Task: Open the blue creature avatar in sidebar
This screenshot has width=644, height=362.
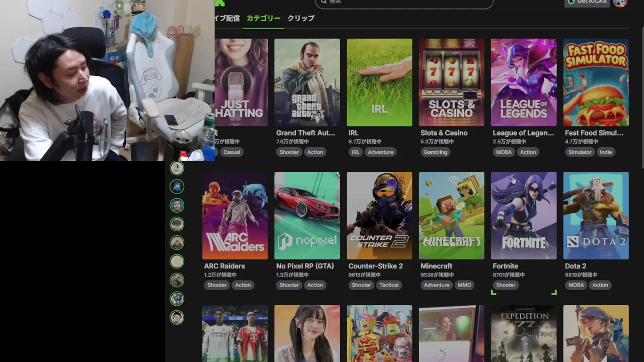Action: (x=177, y=187)
